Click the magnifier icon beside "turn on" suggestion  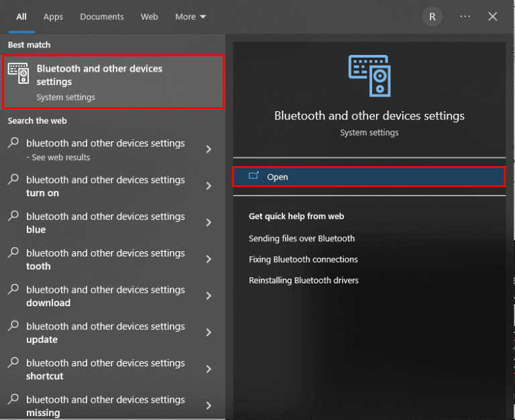coord(13,180)
